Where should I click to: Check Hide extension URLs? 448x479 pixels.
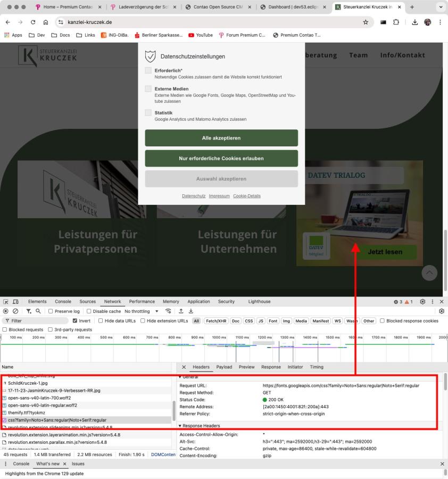pyautogui.click(x=143, y=320)
